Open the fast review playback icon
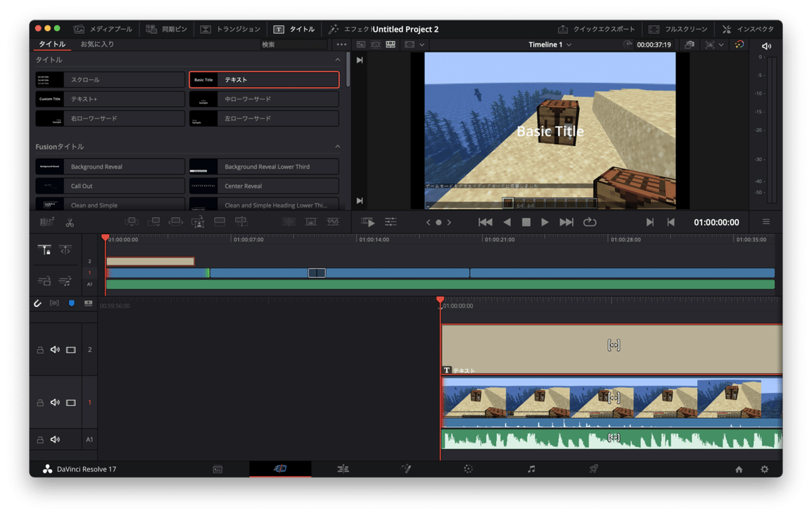 point(368,222)
